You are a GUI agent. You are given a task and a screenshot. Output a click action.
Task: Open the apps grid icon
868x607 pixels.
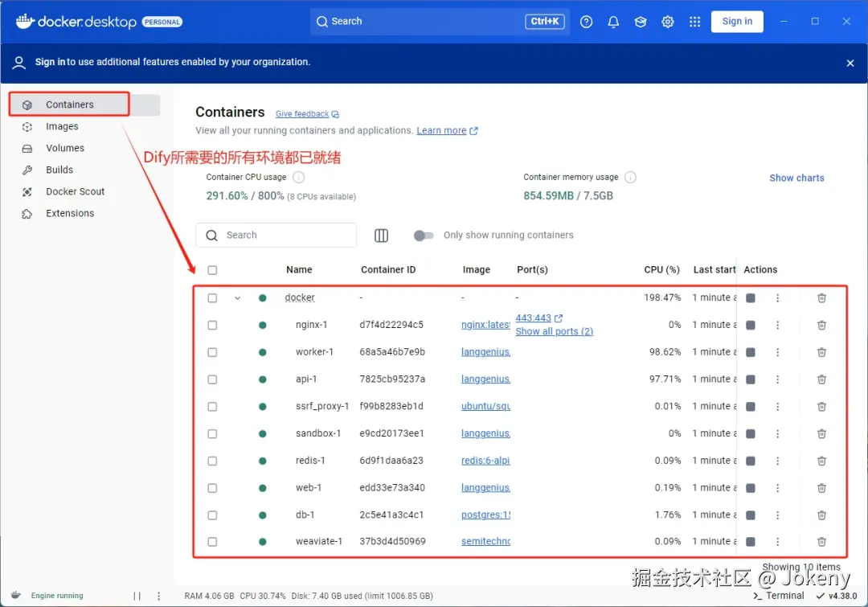(x=694, y=22)
